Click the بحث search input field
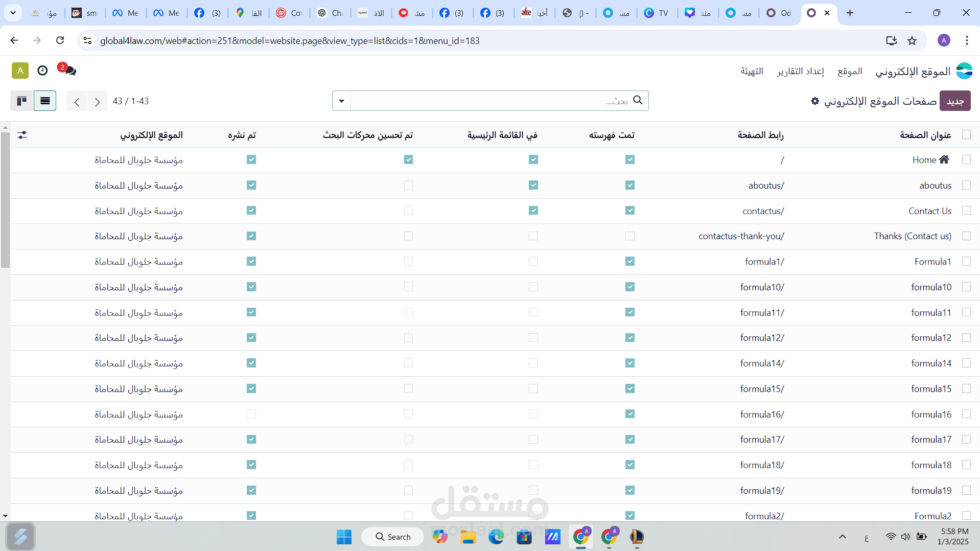Viewport: 980px width, 551px height. pos(491,101)
